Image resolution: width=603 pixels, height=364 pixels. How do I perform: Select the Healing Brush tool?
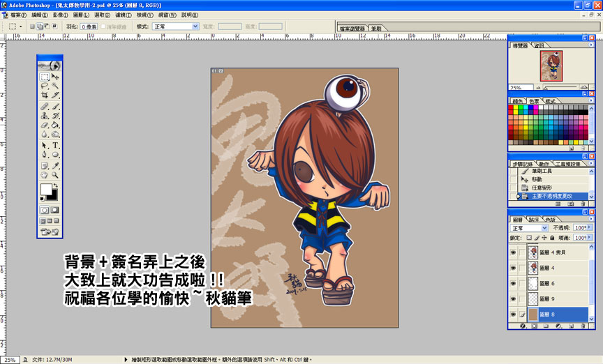45,107
